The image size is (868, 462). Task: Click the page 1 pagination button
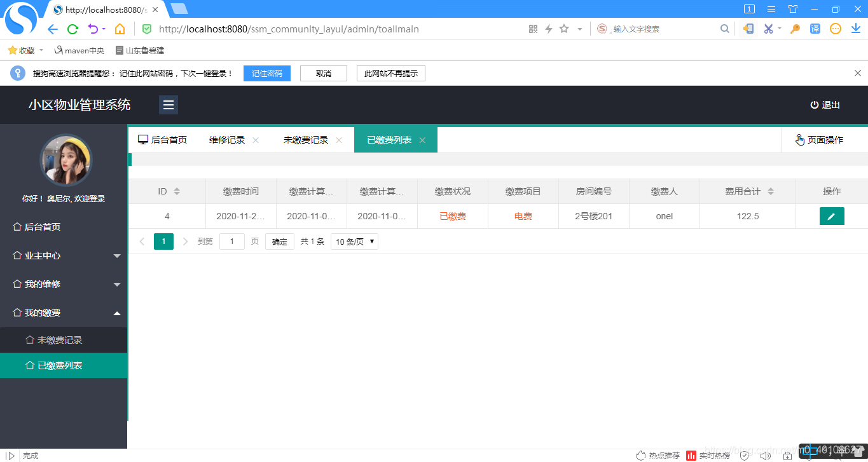[163, 241]
